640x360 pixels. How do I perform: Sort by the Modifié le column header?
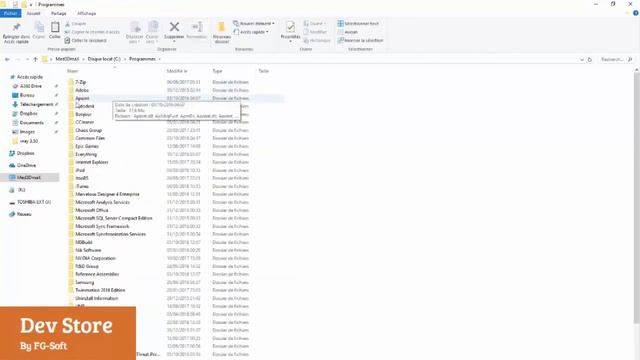tap(177, 71)
